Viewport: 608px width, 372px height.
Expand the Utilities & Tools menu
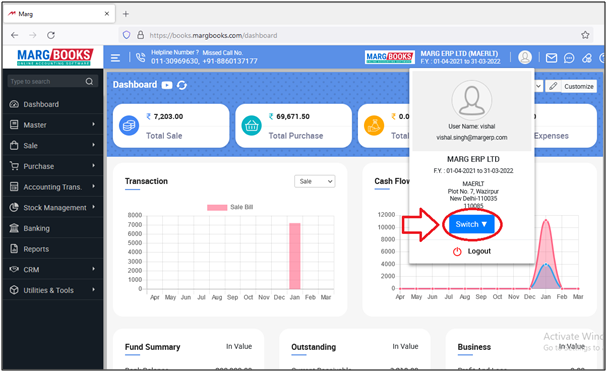[x=53, y=290]
